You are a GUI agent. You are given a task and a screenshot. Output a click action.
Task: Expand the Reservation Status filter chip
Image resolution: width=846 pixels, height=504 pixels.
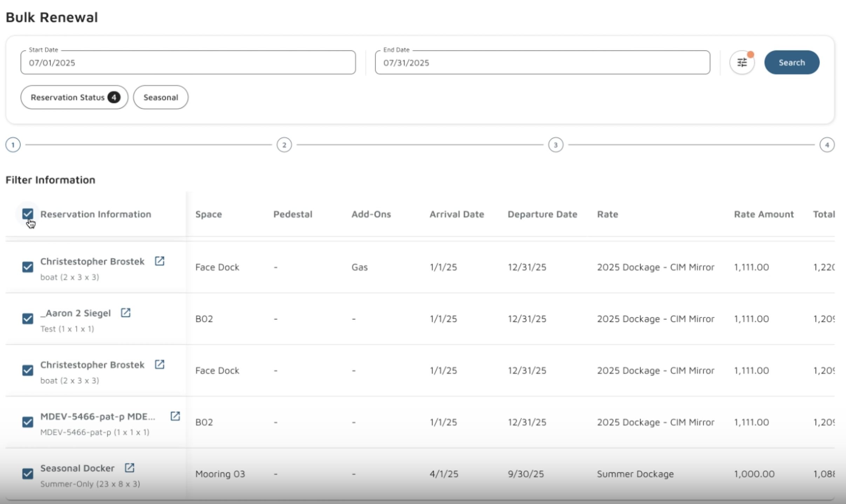(74, 97)
